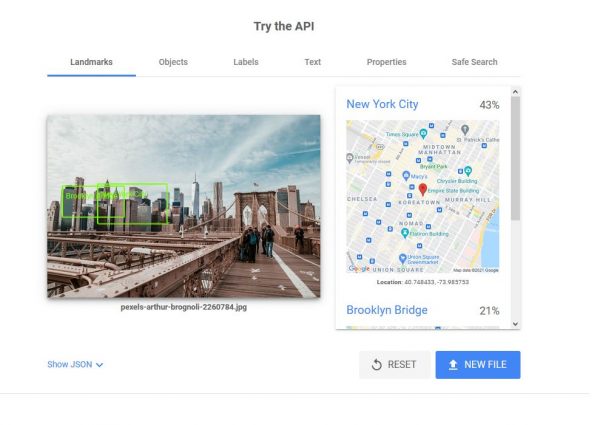Image resolution: width=600 pixels, height=425 pixels.
Task: Click the Flatiron Building map marker
Action: coord(404,233)
